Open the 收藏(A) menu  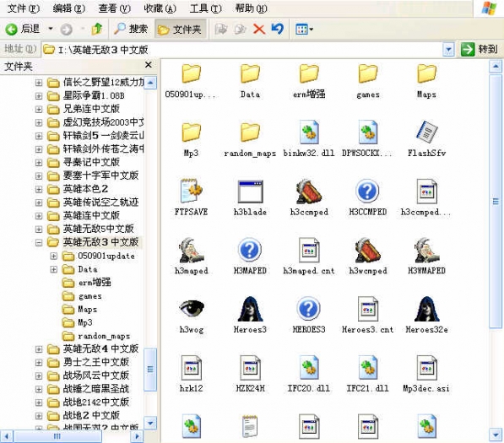[x=160, y=8]
